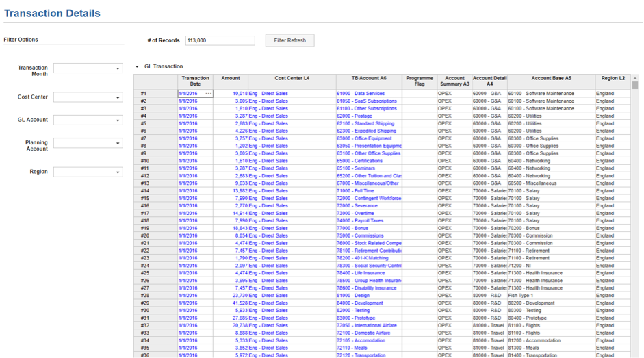Click the Filter Refresh button
This screenshot has width=644, height=358.
(x=289, y=40)
